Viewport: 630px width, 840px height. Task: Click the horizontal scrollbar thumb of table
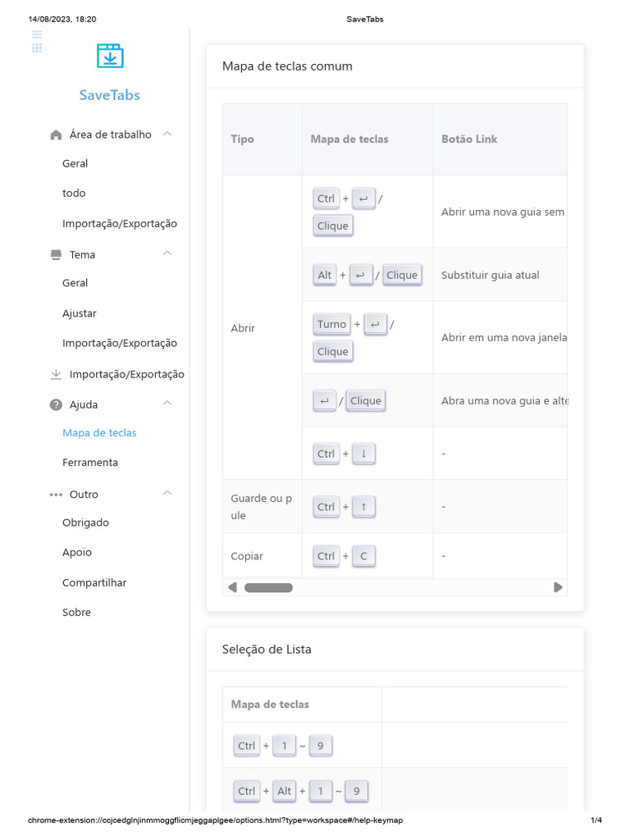(268, 587)
